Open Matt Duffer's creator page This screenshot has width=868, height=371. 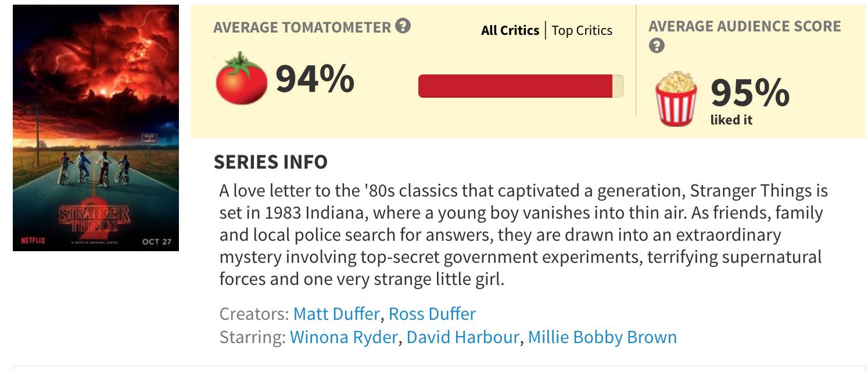(x=336, y=314)
